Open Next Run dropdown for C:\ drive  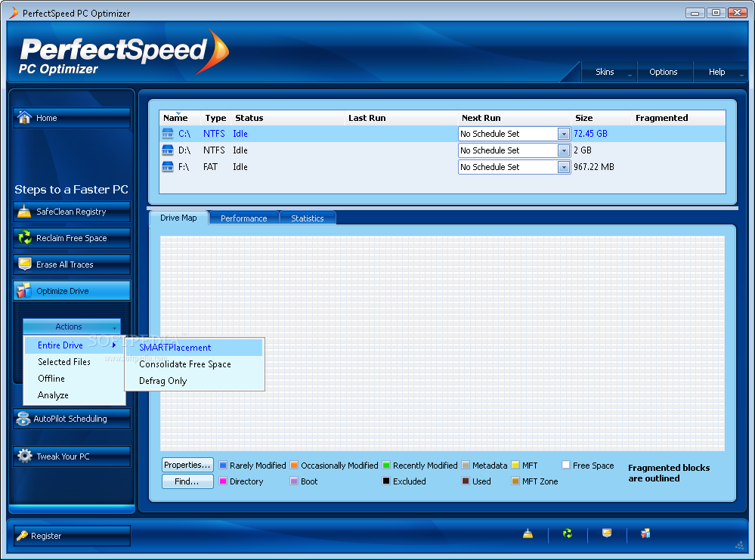563,134
